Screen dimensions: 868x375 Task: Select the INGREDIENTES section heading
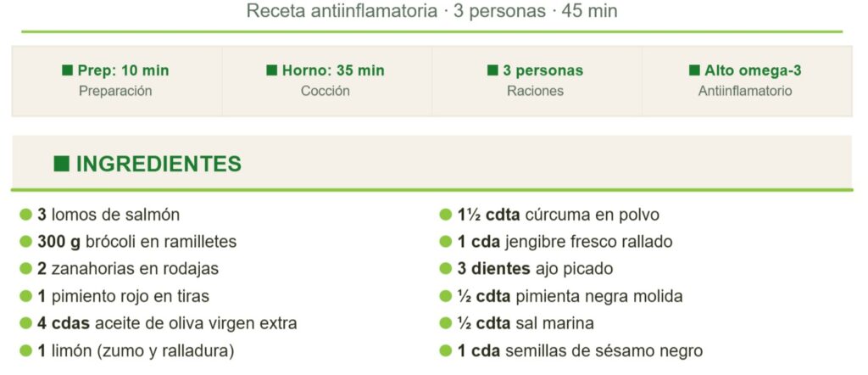pos(159,164)
